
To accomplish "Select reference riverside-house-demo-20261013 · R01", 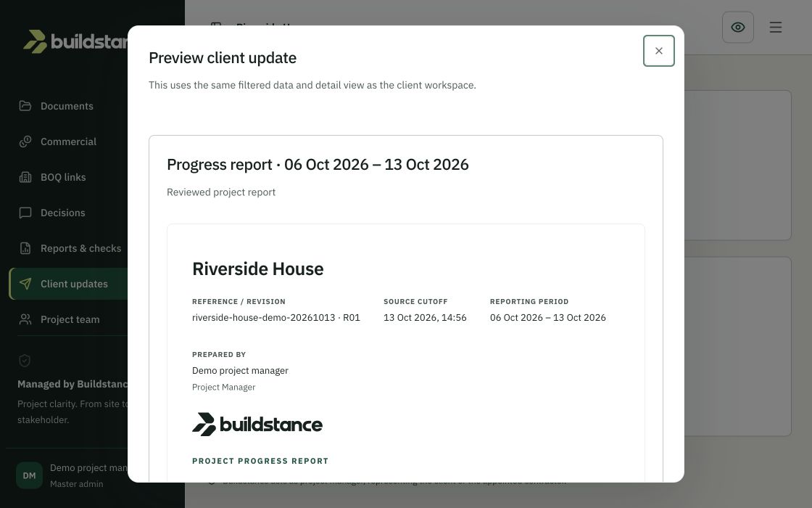I will [276, 317].
